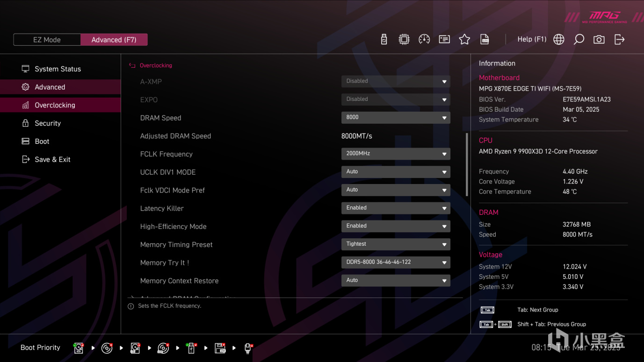The width and height of the screenshot is (644, 362).
Task: Open the Fclk VDCI Mode Pref dropdown
Action: tap(396, 190)
